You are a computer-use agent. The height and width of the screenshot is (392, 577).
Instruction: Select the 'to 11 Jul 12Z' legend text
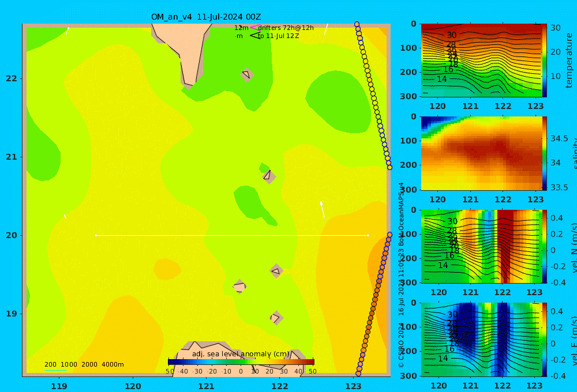279,36
